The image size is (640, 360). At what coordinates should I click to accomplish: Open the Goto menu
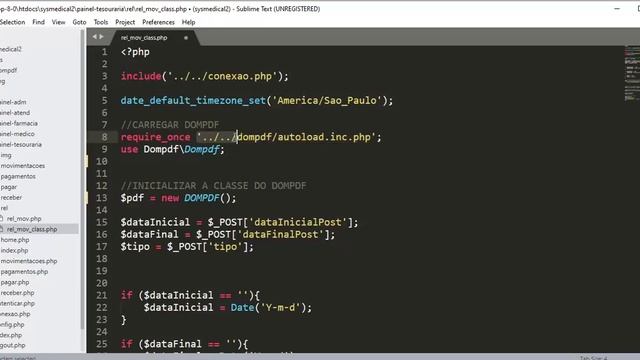tap(79, 22)
